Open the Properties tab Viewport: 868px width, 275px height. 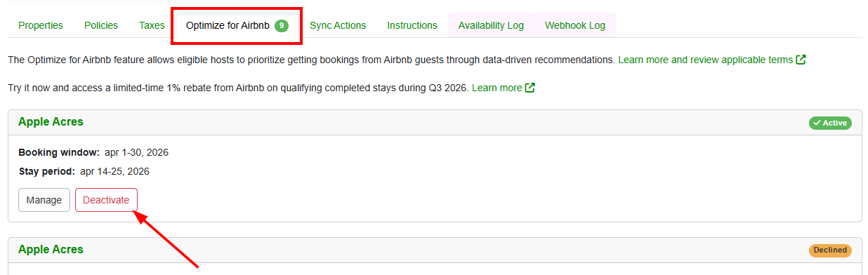(x=41, y=25)
